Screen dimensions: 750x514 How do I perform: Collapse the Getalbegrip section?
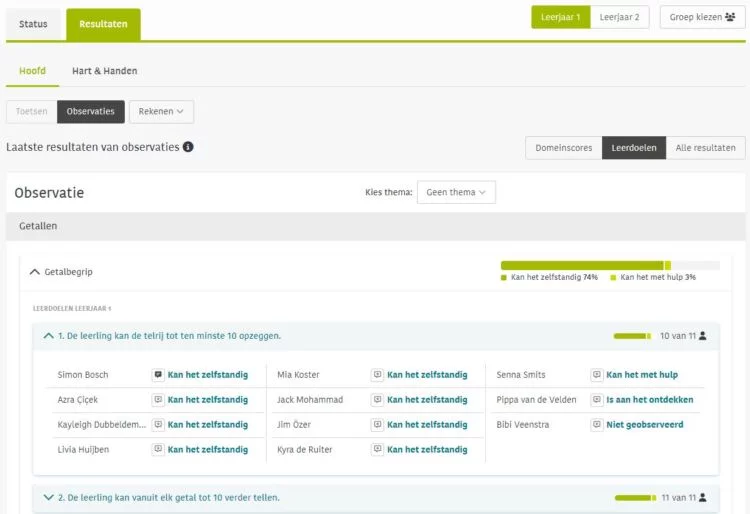[35, 271]
